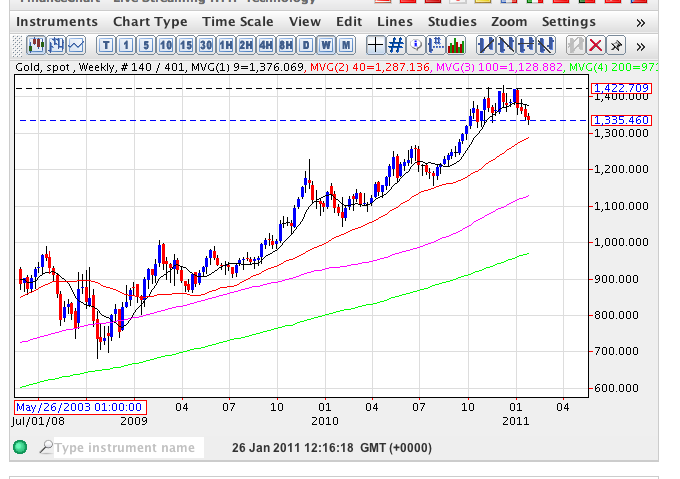Toggle the chart grid icon

396,45
